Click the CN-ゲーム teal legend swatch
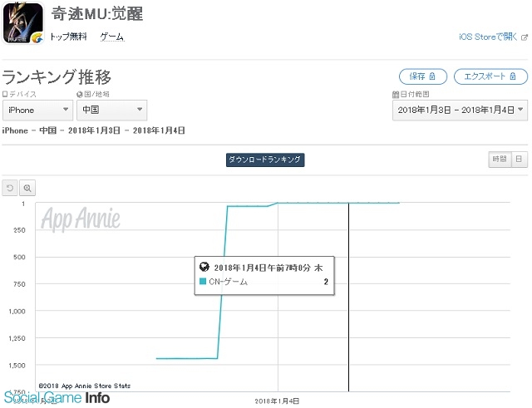Viewport: 532px width, 408px height. click(x=203, y=281)
